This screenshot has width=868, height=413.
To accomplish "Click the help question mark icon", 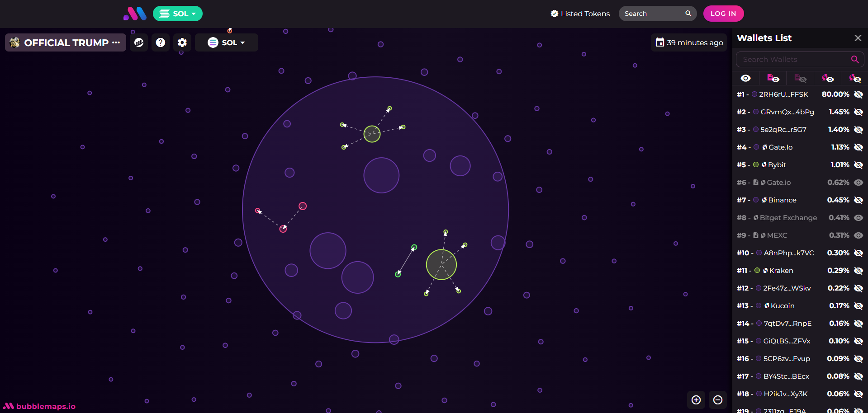I will click(161, 42).
